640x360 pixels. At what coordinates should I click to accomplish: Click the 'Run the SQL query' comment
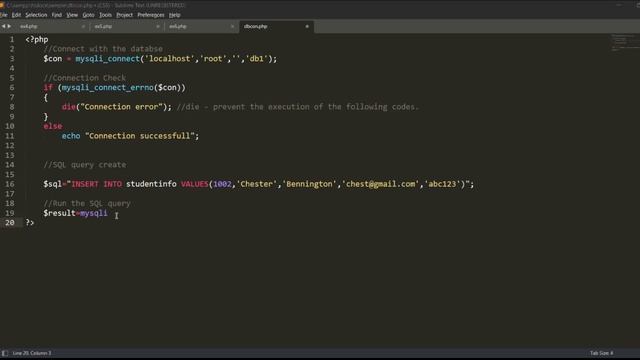point(87,203)
